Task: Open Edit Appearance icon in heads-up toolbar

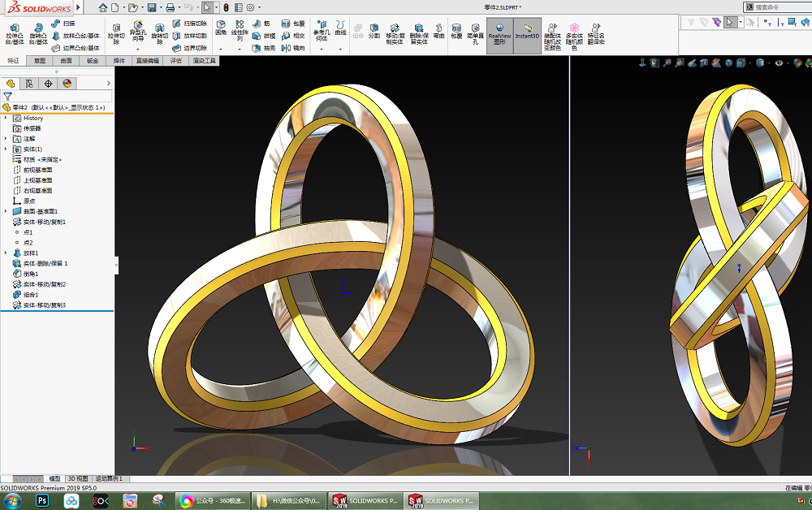Action: point(797,63)
